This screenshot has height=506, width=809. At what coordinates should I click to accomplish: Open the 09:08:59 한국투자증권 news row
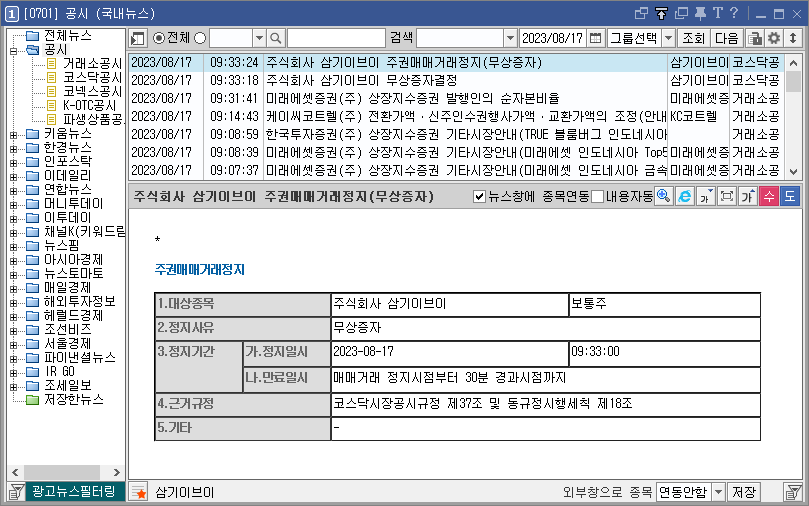(456, 135)
